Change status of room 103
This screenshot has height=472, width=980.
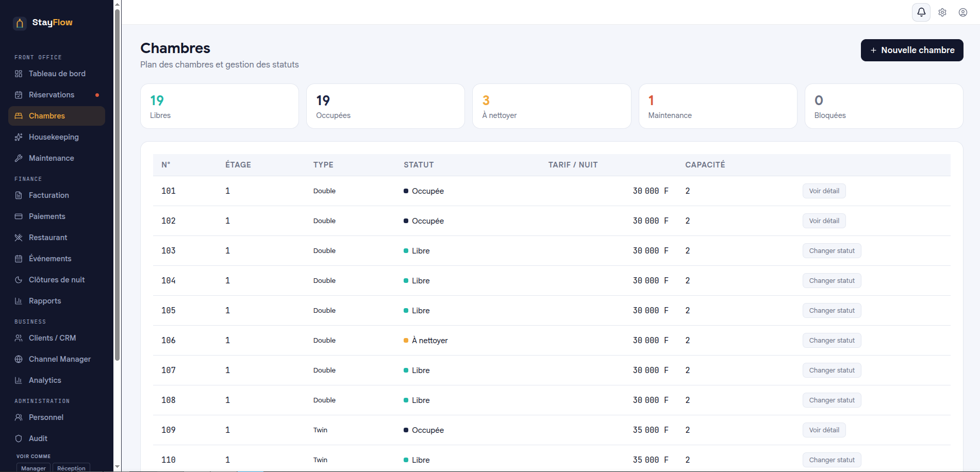(832, 251)
